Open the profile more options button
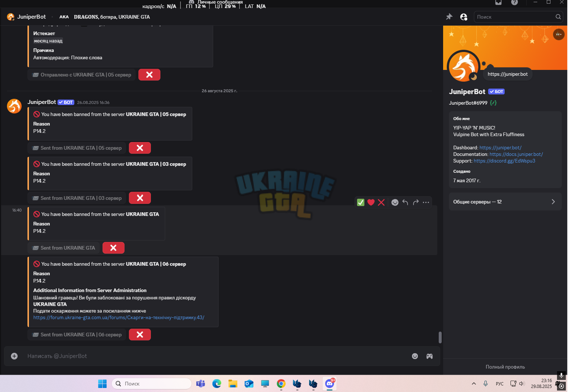The image size is (568, 392). [558, 34]
